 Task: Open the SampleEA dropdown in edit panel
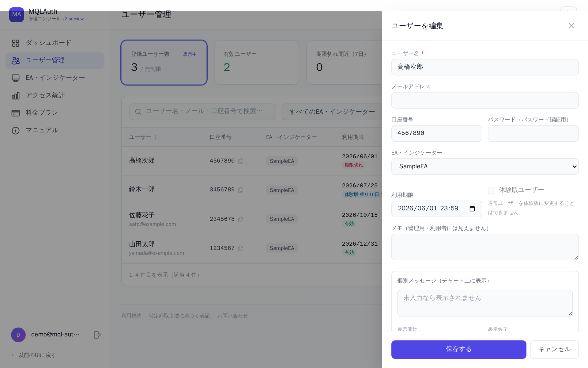(485, 166)
